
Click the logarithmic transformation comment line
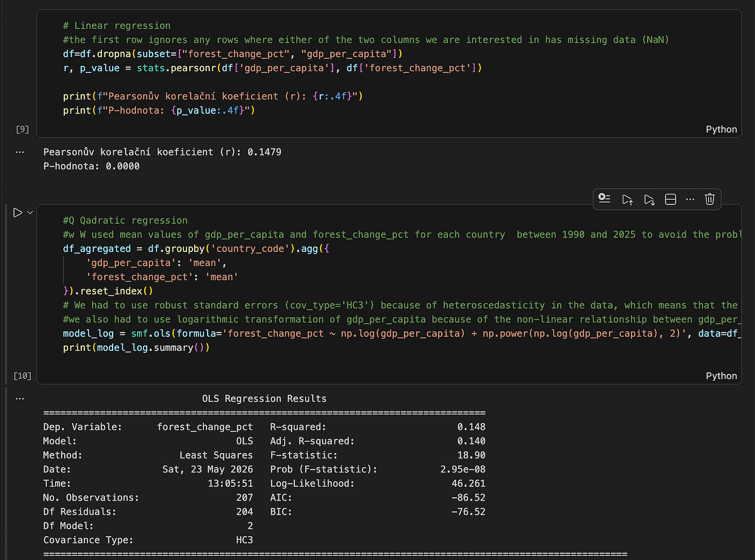(402, 319)
